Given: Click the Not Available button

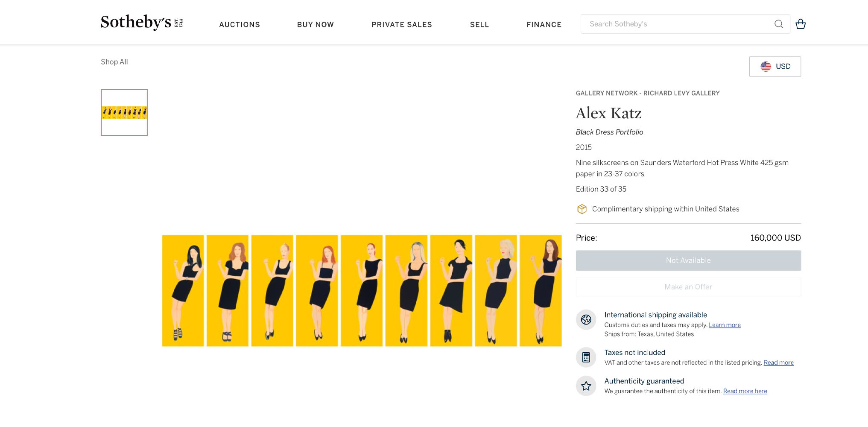Looking at the screenshot, I should 688,260.
